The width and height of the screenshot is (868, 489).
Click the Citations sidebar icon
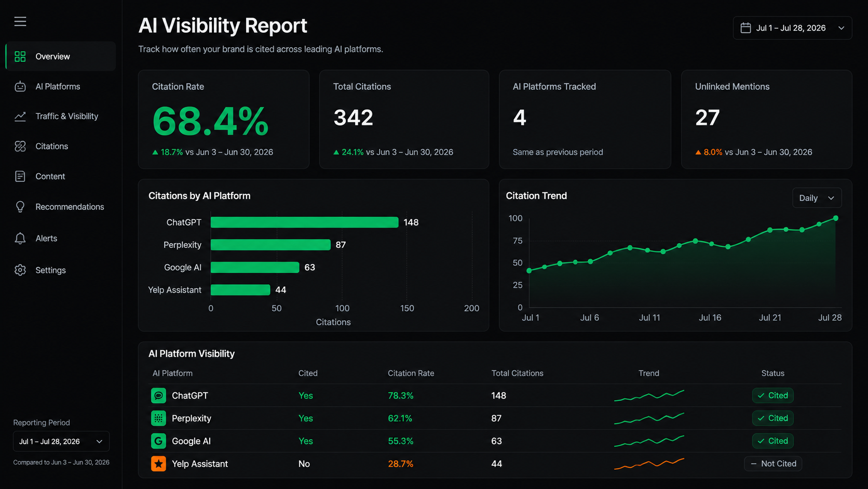pos(20,147)
